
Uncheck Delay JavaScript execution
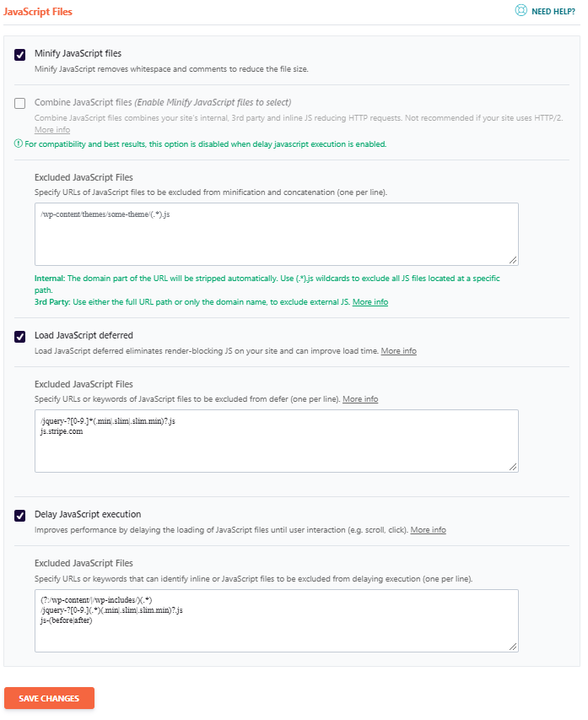click(x=19, y=516)
